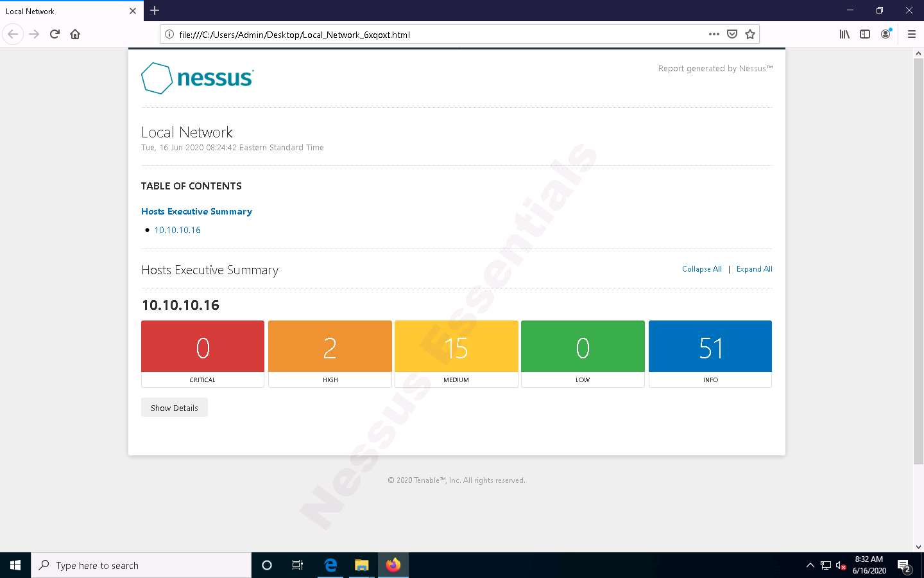Click the muted volume tray icon
The width and height of the screenshot is (924, 578).
pyautogui.click(x=841, y=566)
